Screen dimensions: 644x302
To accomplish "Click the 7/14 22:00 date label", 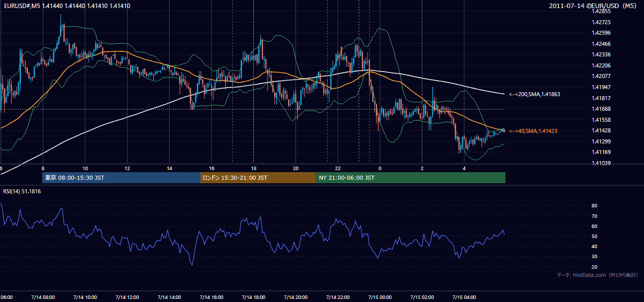I will pyautogui.click(x=338, y=297).
